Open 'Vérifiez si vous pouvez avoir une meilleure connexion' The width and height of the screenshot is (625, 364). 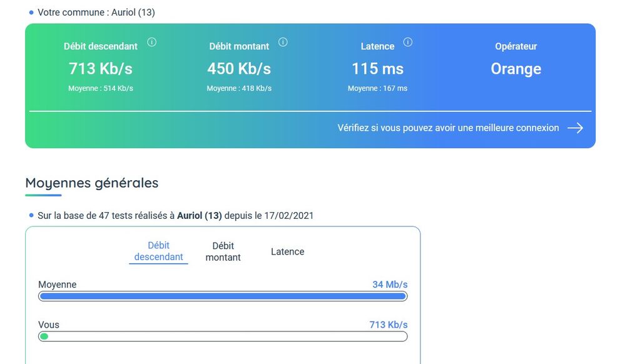[x=448, y=128]
